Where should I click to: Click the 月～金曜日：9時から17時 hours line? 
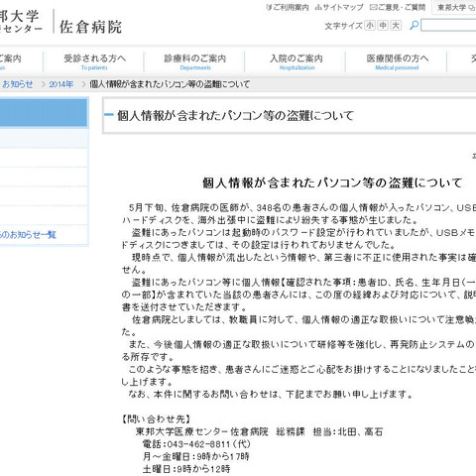[196, 456]
